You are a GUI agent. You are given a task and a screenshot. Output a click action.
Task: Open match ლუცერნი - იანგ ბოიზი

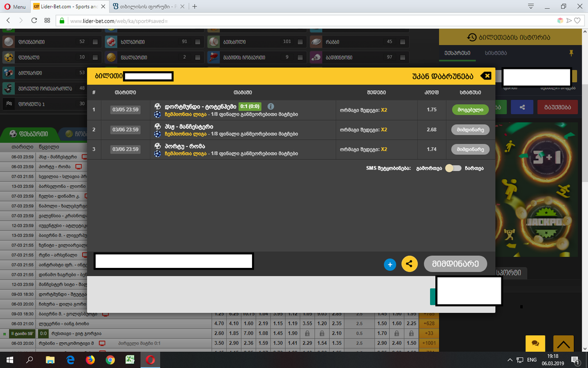64,323
